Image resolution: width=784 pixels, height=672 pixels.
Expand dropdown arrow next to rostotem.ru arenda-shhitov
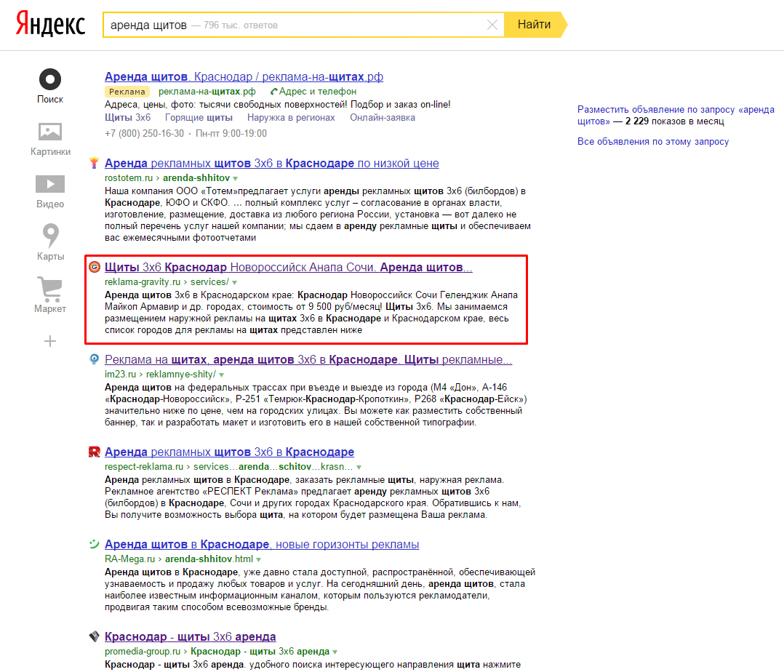coord(236,178)
